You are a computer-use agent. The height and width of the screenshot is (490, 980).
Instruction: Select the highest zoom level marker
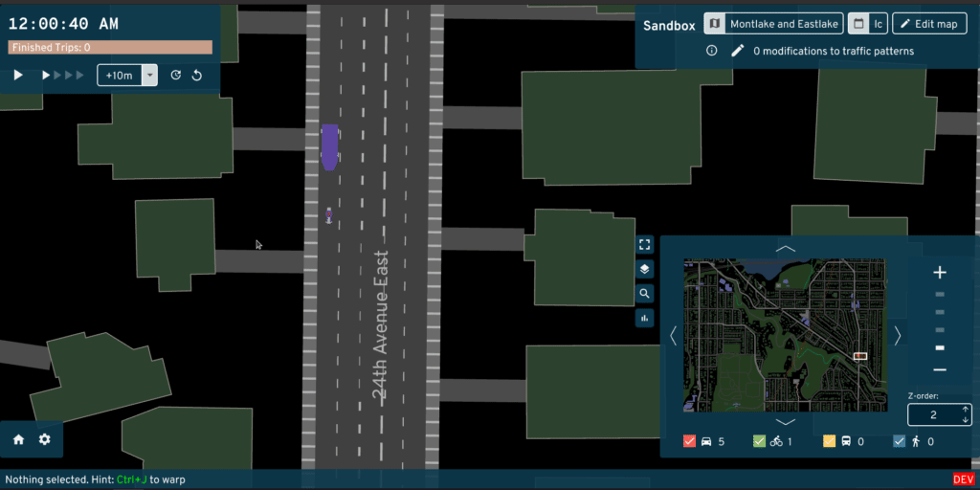pyautogui.click(x=940, y=295)
